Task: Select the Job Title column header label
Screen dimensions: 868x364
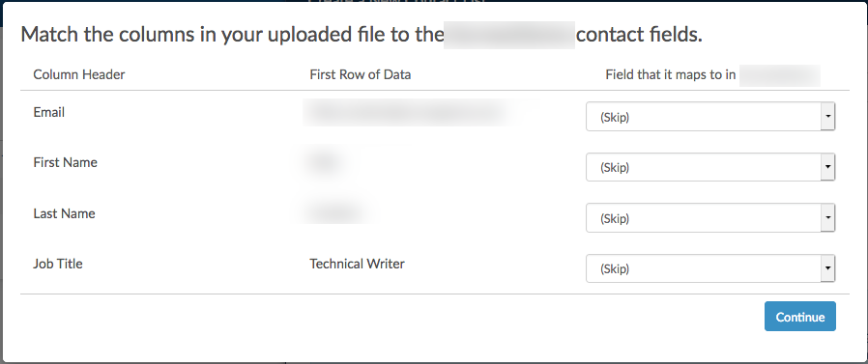Action: [x=58, y=264]
